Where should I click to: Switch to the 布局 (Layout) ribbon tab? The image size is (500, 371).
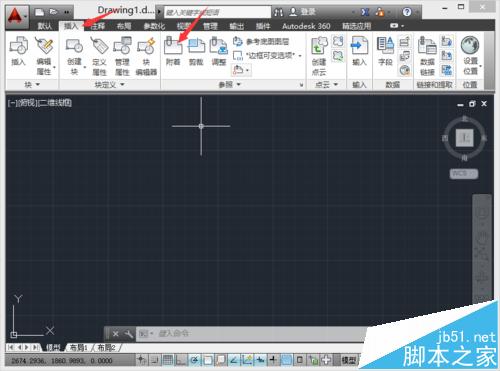124,26
